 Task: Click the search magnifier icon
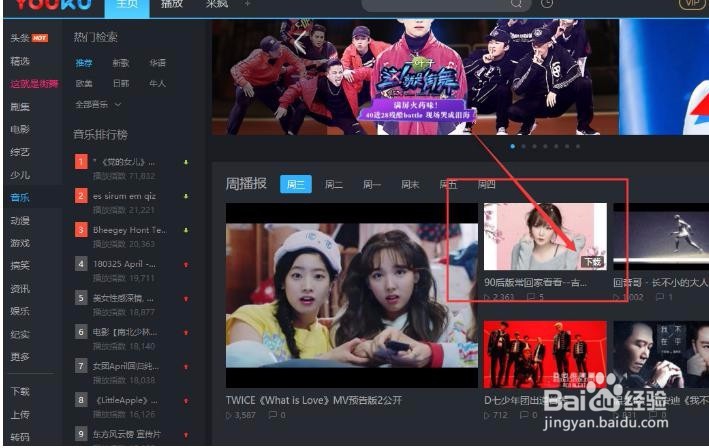coord(516,4)
